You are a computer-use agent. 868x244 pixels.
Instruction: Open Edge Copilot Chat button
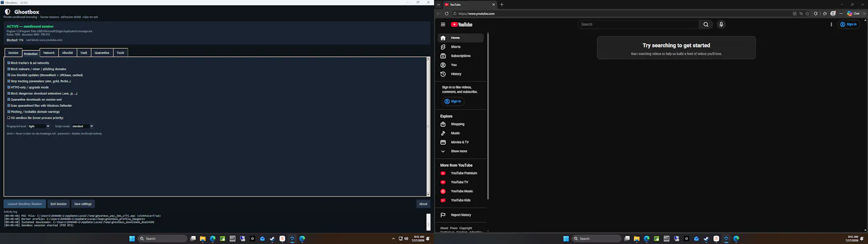coord(853,14)
